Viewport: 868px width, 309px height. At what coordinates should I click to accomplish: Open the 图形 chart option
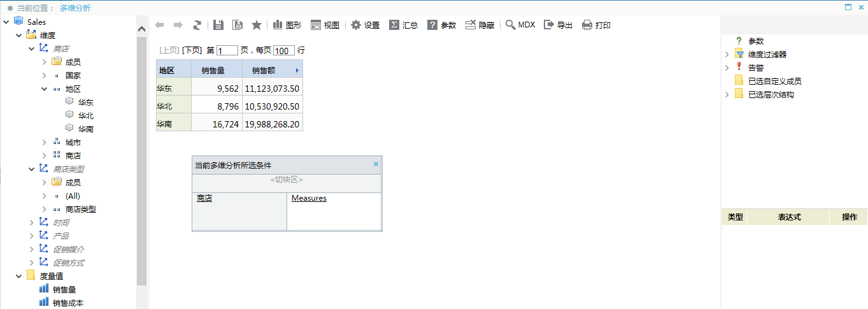coord(287,25)
